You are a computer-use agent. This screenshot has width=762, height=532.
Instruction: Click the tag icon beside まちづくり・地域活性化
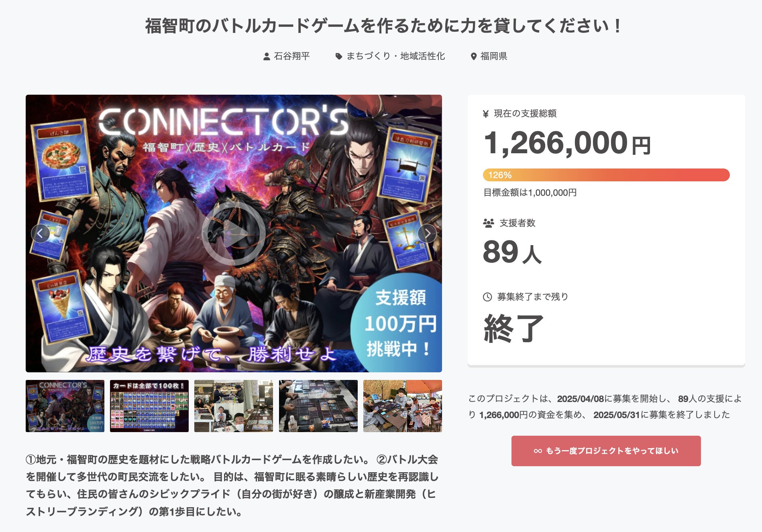[x=339, y=57]
